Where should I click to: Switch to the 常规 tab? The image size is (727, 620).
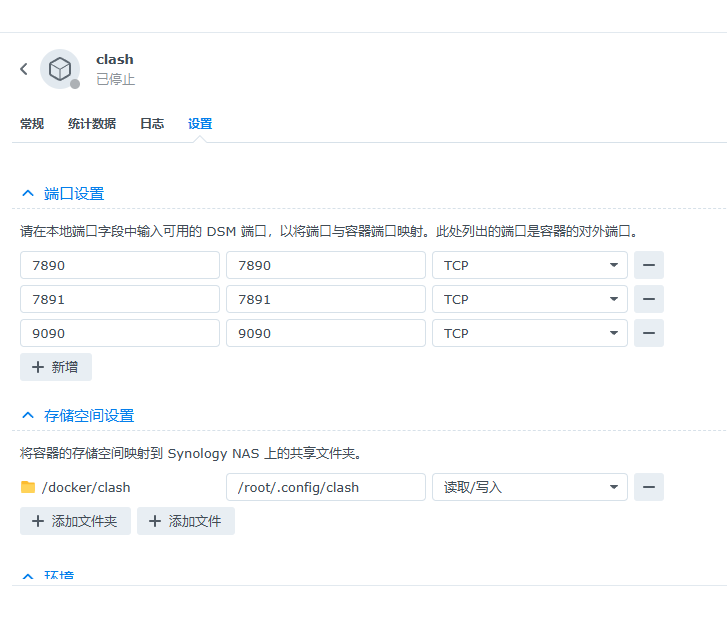pos(32,124)
